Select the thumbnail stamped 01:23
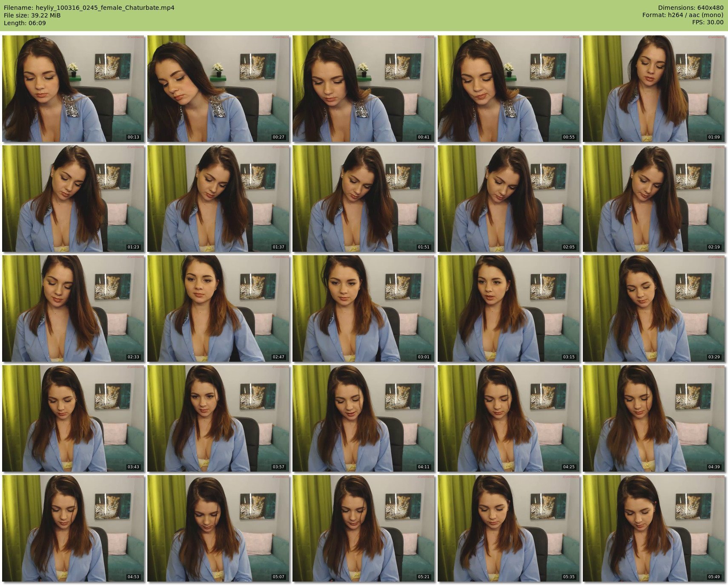The image size is (728, 585). (x=73, y=199)
